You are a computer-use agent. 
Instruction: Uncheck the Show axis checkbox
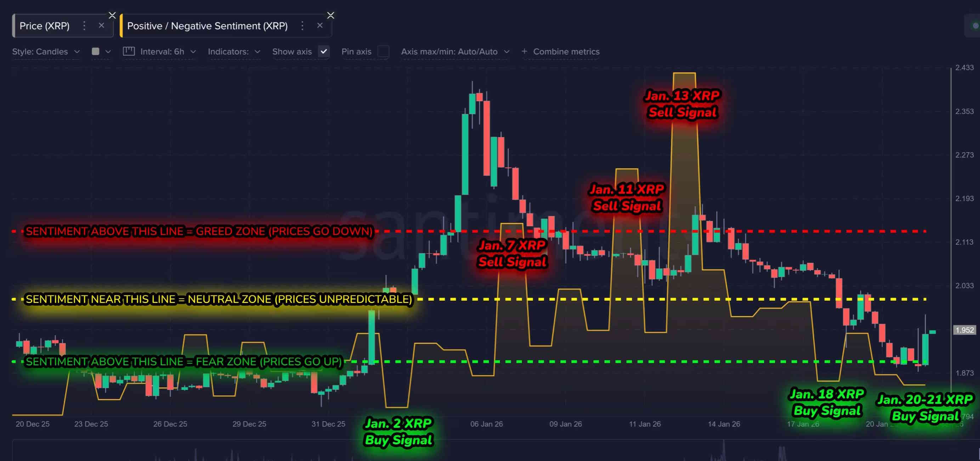point(324,51)
